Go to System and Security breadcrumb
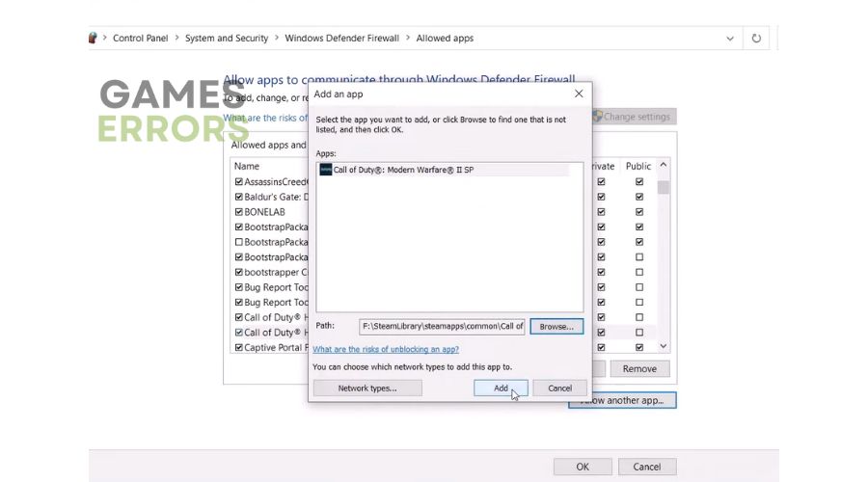 coord(227,39)
